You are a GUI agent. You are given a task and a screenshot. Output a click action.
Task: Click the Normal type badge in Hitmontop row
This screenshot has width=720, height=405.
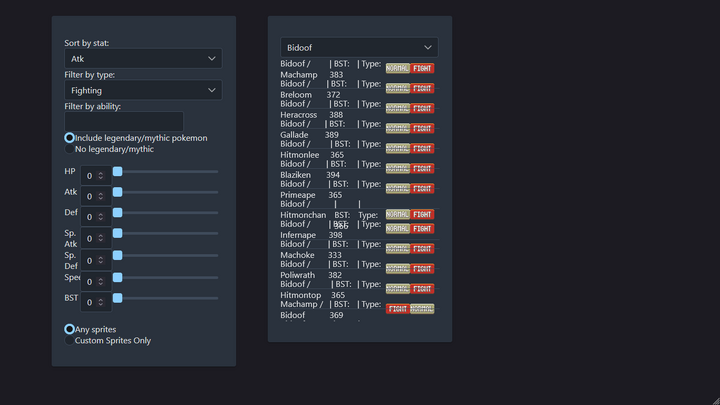click(398, 289)
